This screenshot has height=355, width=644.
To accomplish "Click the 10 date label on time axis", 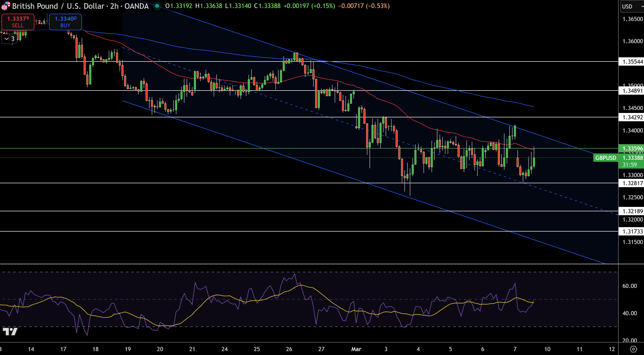I will 547,349.
